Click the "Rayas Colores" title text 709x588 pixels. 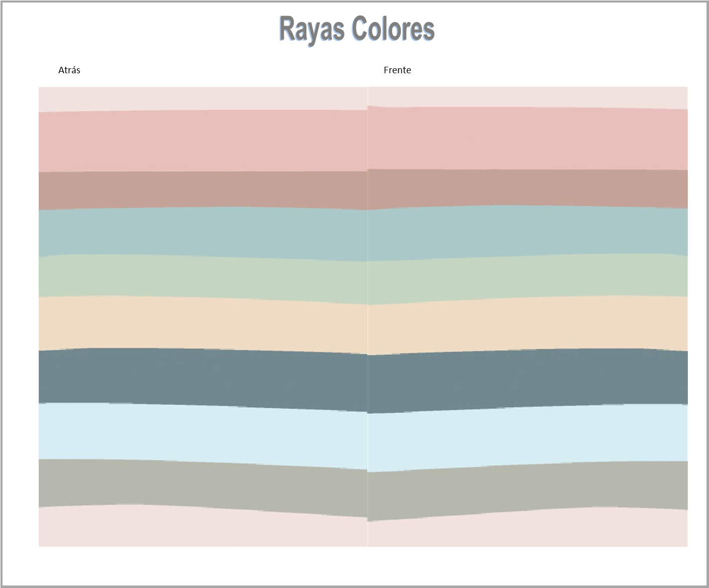357,29
